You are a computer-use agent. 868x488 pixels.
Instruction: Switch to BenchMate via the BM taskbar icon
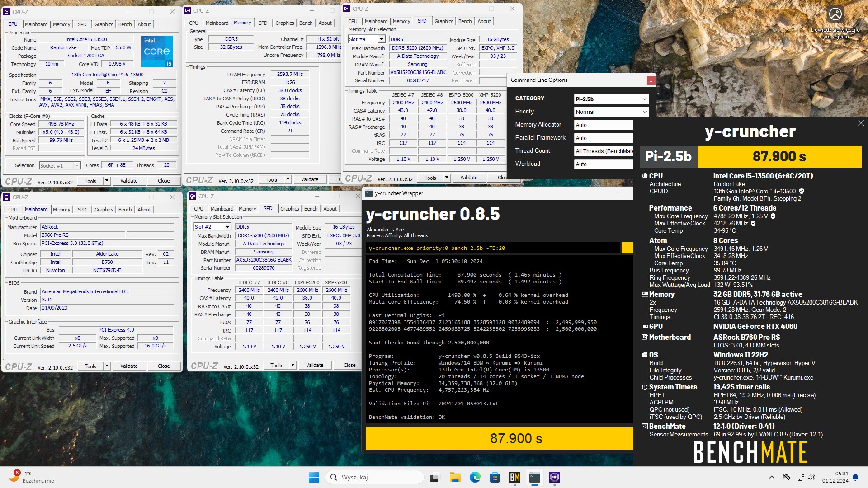tap(514, 477)
